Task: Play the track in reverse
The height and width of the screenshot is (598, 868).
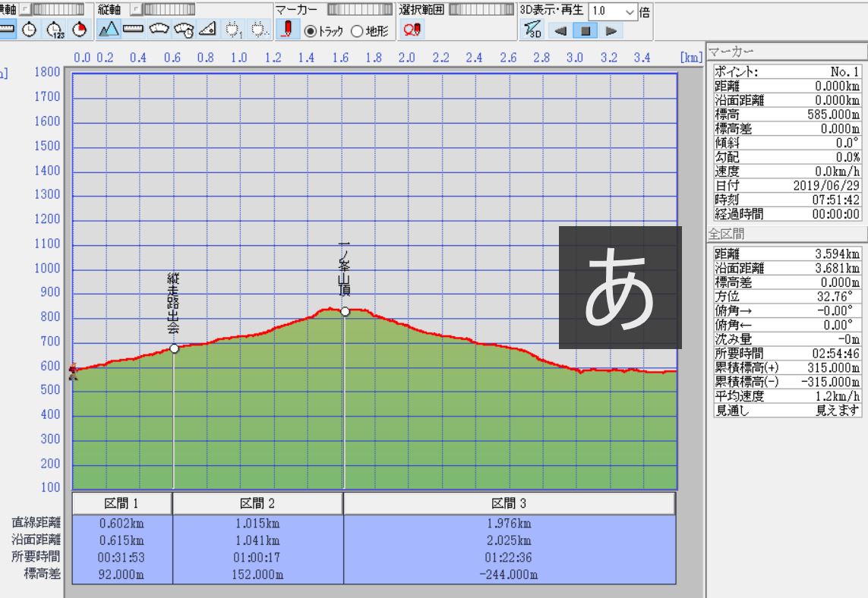Action: (x=560, y=31)
